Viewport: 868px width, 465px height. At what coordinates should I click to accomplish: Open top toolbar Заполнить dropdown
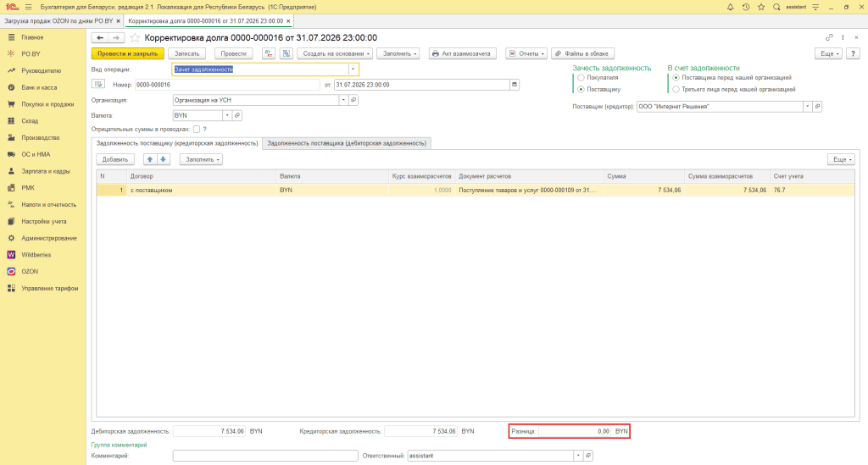(x=398, y=53)
